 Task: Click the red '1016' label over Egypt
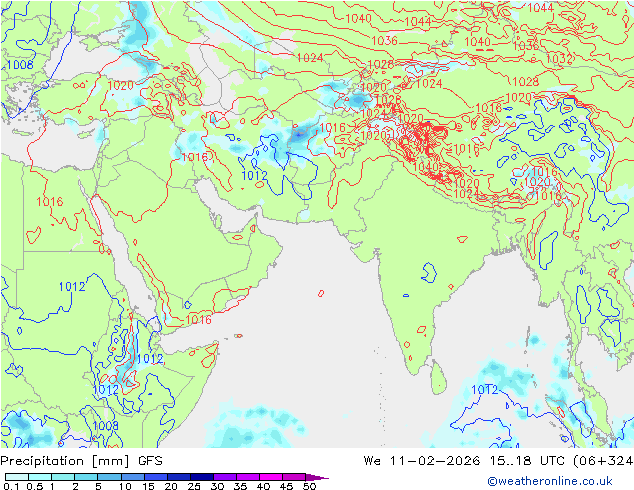(x=50, y=201)
